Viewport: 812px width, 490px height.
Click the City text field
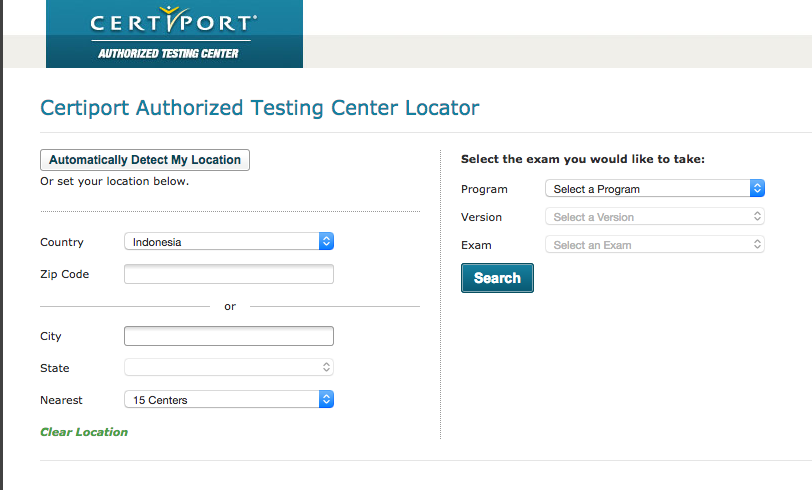pos(229,336)
